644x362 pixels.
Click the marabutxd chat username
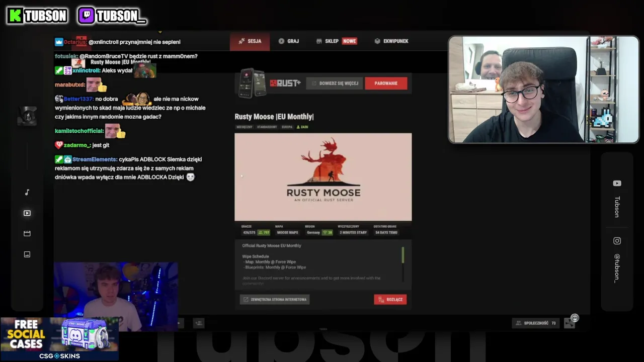[x=70, y=85]
